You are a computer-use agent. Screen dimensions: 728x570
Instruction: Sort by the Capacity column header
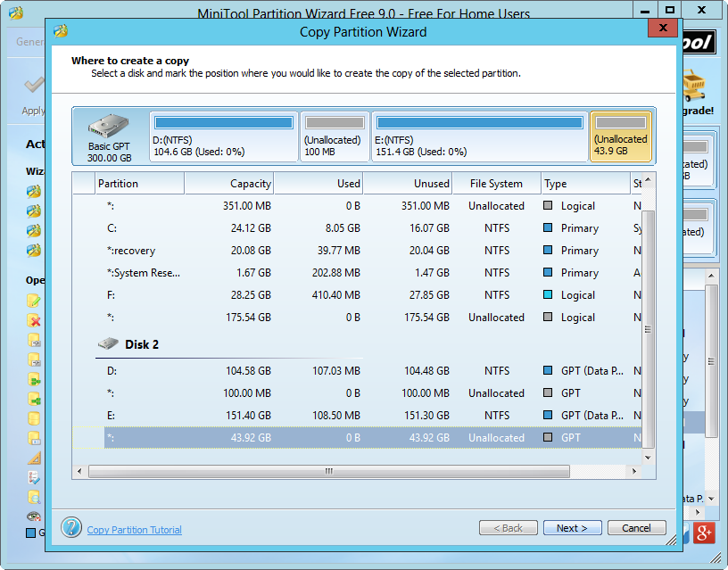click(x=229, y=184)
